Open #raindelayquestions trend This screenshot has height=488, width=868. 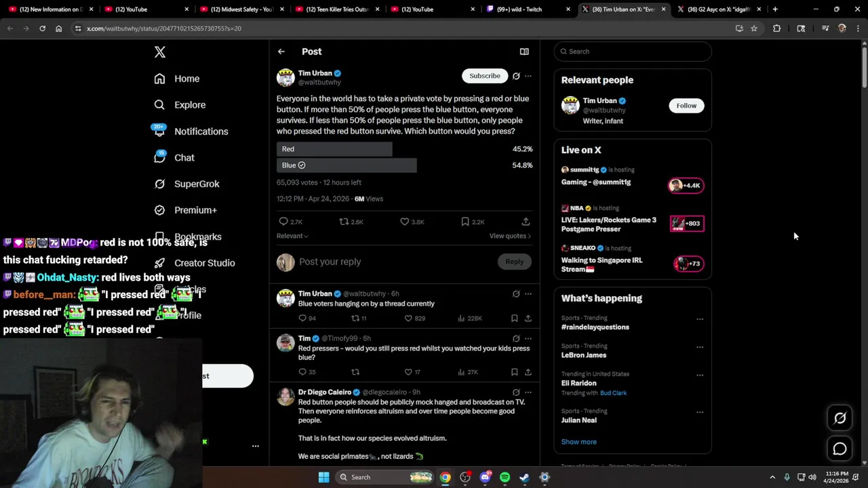[595, 327]
